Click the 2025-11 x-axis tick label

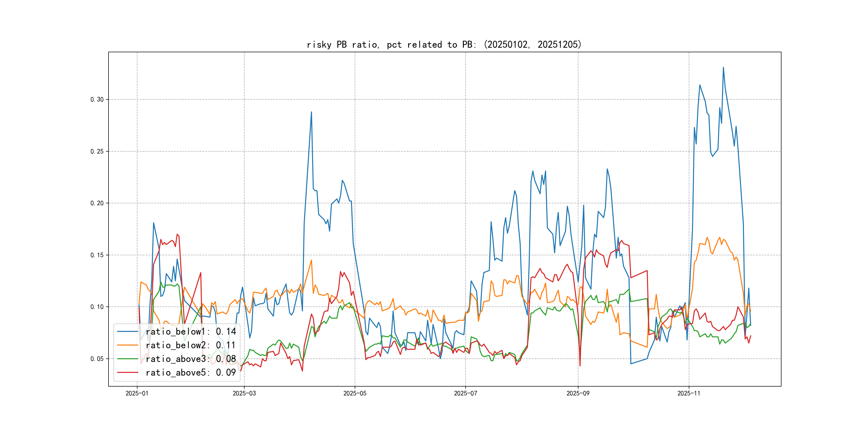(689, 393)
